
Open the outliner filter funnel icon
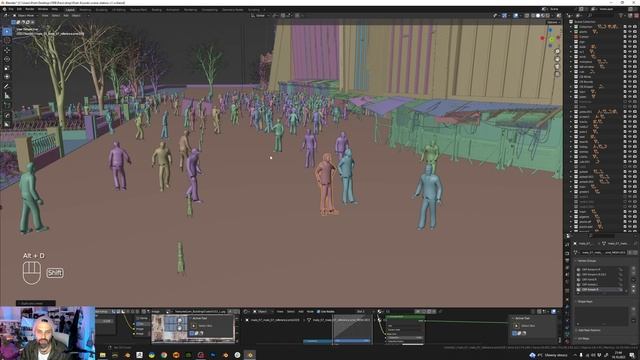(x=621, y=16)
